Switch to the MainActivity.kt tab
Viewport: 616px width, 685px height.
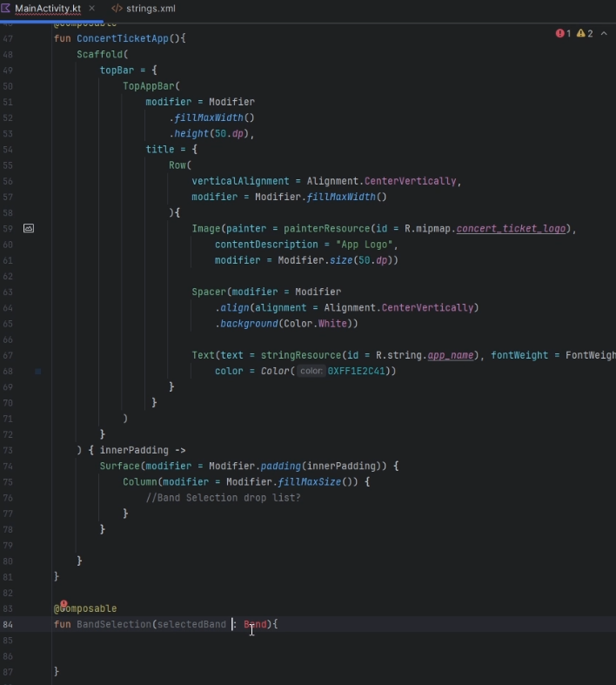click(x=48, y=9)
